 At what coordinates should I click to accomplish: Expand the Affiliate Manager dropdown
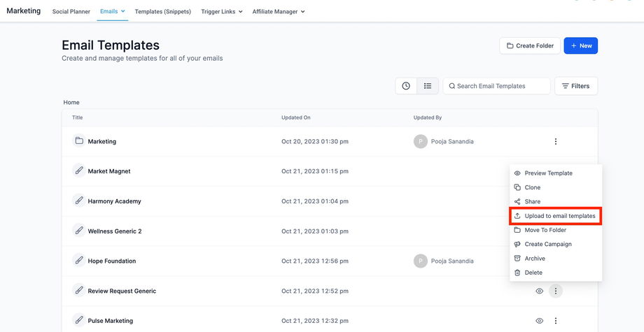pyautogui.click(x=279, y=11)
